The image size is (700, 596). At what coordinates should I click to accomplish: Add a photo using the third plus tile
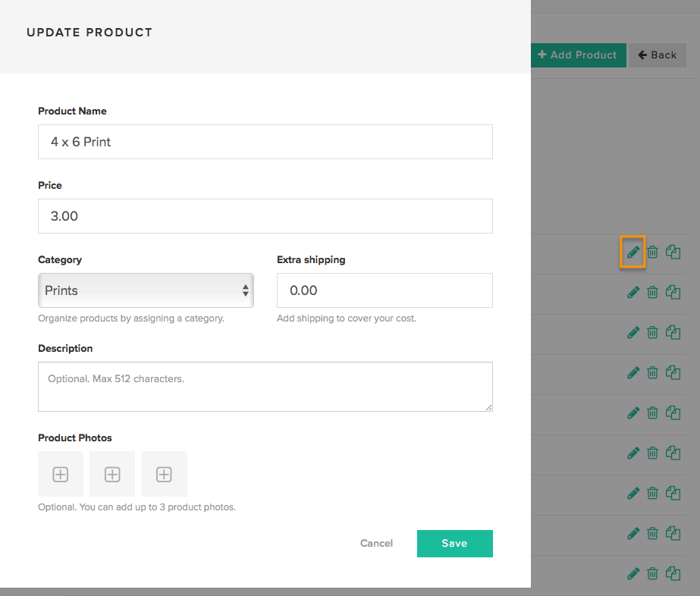click(165, 474)
